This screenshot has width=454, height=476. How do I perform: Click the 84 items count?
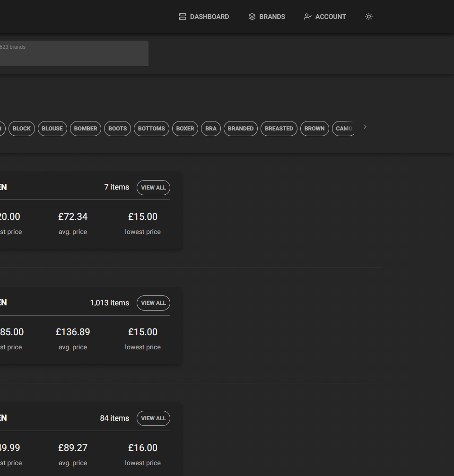tap(114, 418)
